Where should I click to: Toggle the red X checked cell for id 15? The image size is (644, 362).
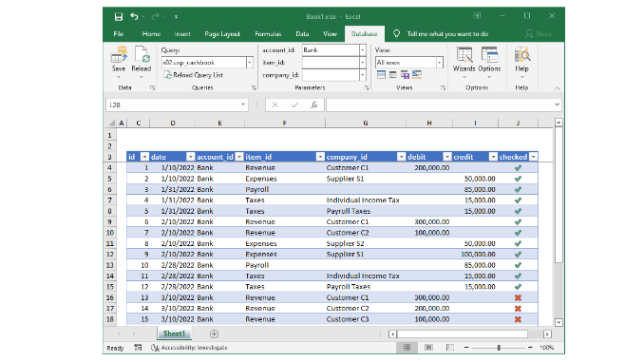click(518, 319)
